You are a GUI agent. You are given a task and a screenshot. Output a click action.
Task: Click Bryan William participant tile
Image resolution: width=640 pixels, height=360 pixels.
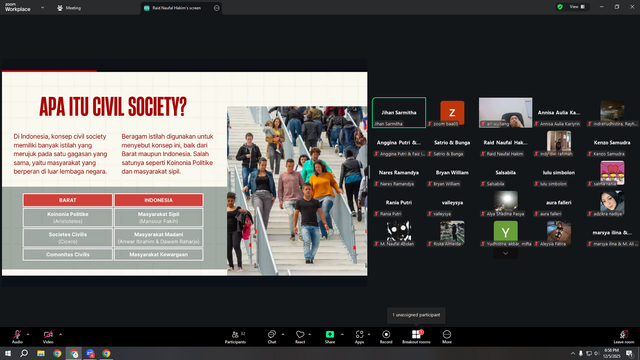click(452, 173)
